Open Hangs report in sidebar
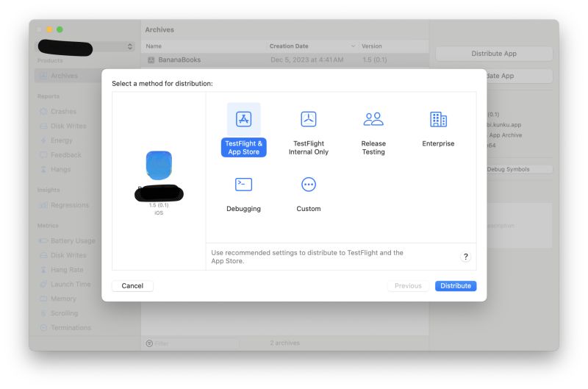 [60, 169]
